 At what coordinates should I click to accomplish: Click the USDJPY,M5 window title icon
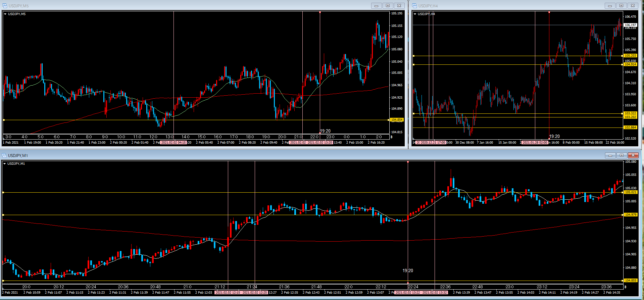4,6
